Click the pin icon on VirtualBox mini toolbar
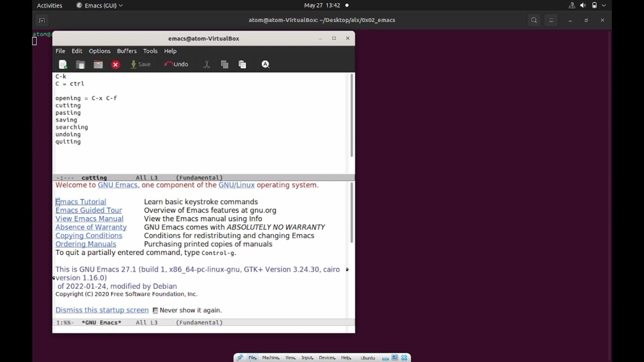Screen dimensions: 644x362 pyautogui.click(x=240, y=357)
